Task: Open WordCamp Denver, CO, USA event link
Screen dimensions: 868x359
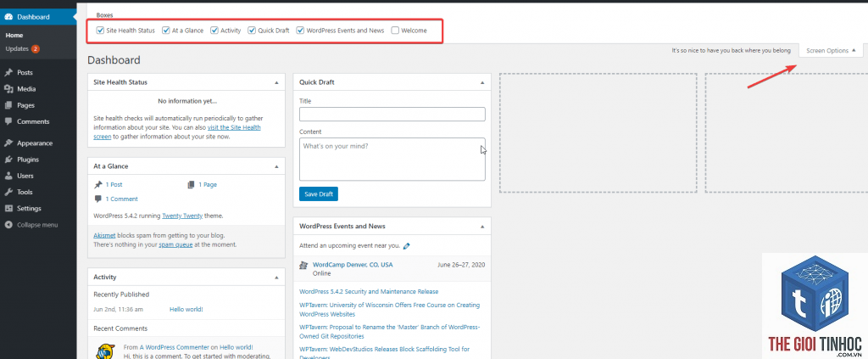Action: click(x=353, y=265)
